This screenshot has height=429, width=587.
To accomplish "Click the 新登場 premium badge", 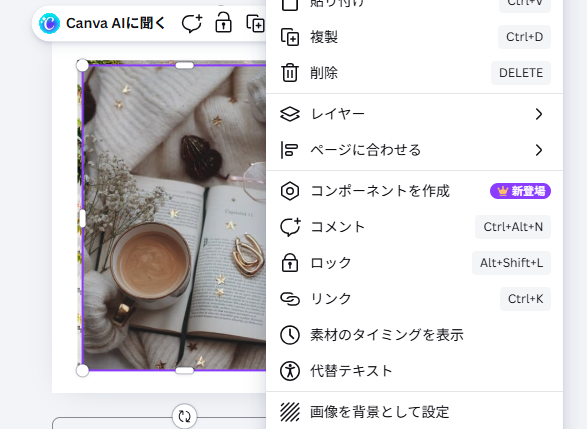I will [x=520, y=191].
